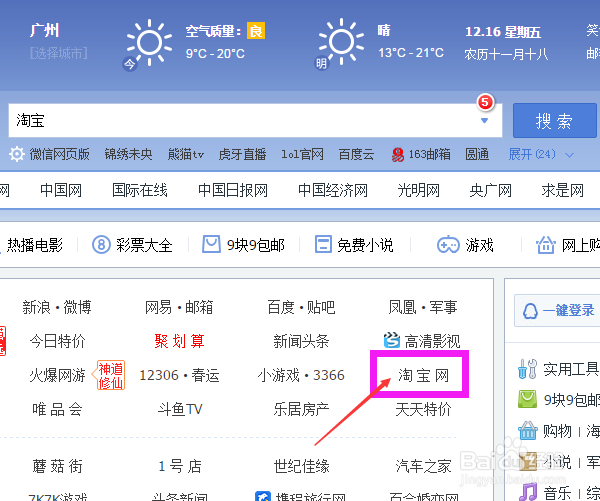The image size is (600, 501).
Task: Visit 光明网 link
Action: pyautogui.click(x=419, y=190)
